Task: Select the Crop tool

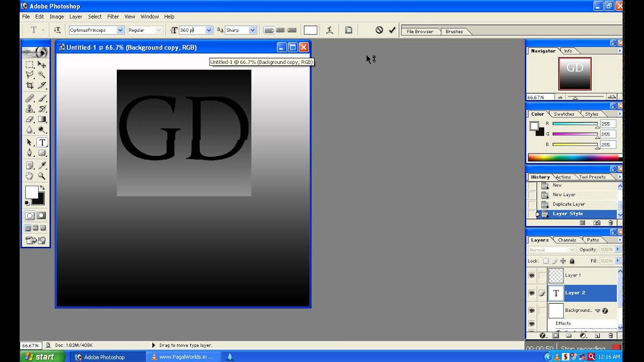Action: point(30,85)
